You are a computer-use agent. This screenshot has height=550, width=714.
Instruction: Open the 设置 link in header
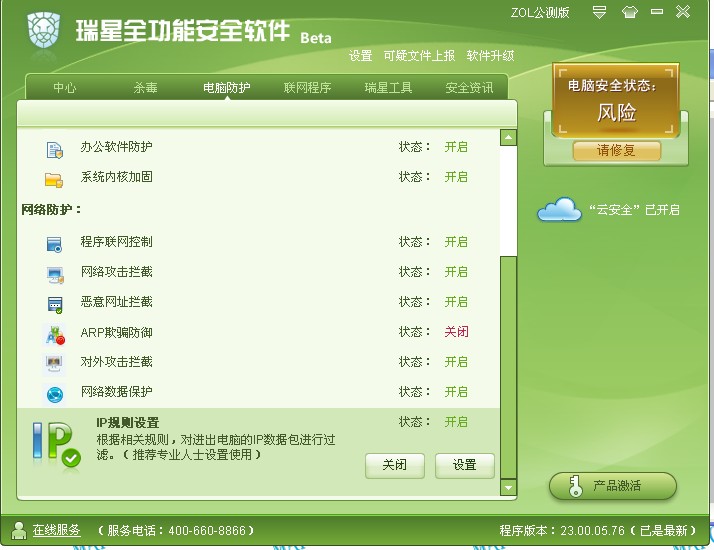point(361,56)
